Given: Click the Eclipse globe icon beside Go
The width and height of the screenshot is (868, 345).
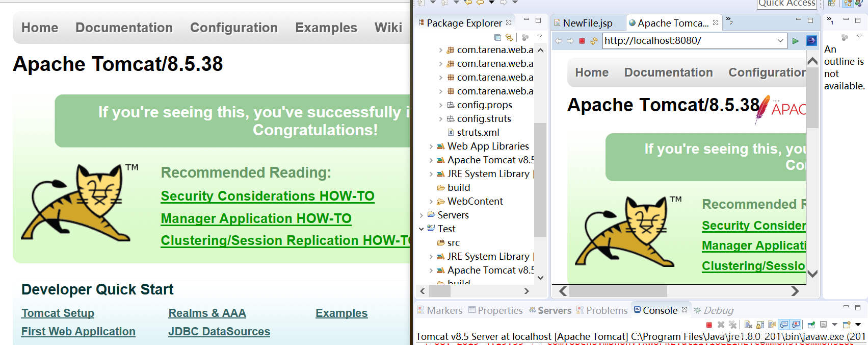Looking at the screenshot, I should [x=811, y=41].
